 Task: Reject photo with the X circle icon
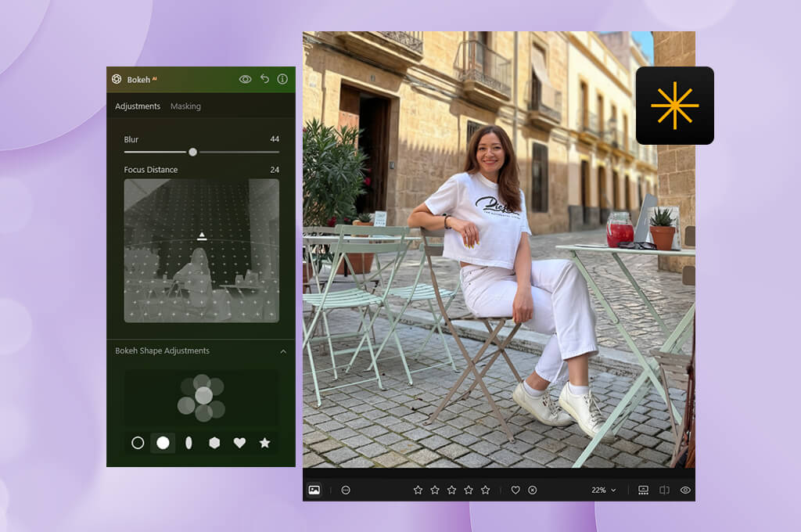click(x=532, y=490)
